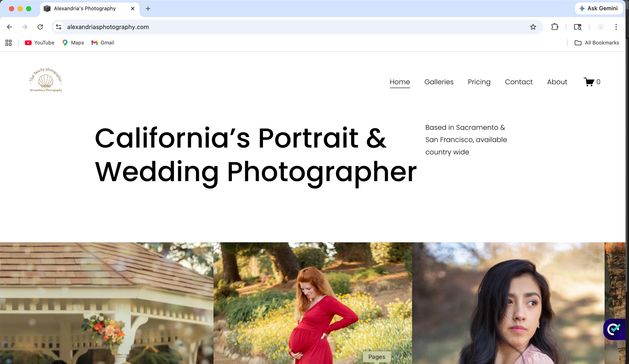Select the Alexandria's Photography browser tab
Screen dimensions: 629x364
90,9
